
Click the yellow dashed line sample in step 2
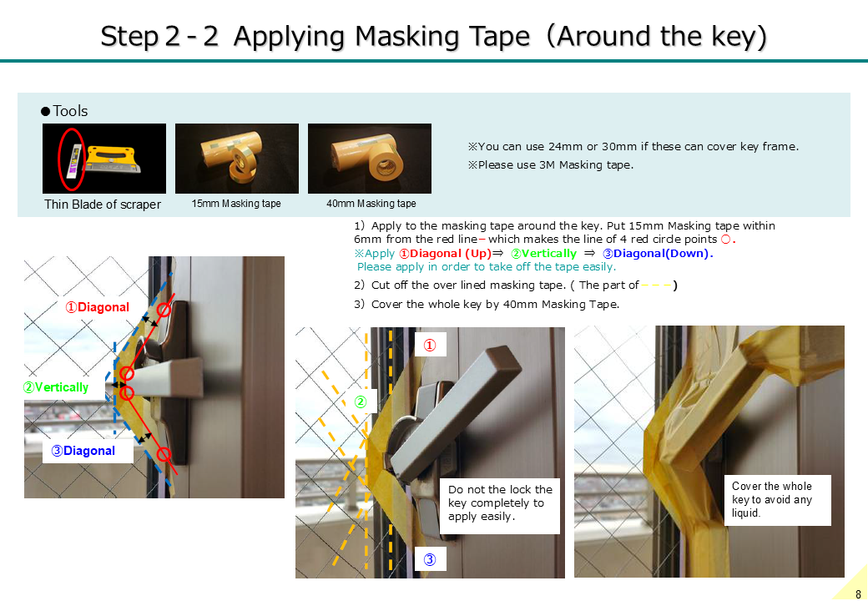click(656, 285)
